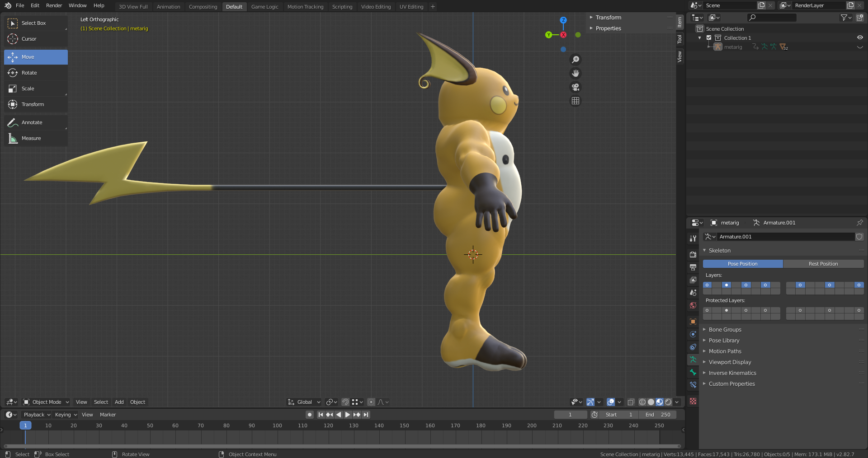The height and width of the screenshot is (458, 868).
Task: Click the blue Z axis gizmo
Action: pos(563,20)
